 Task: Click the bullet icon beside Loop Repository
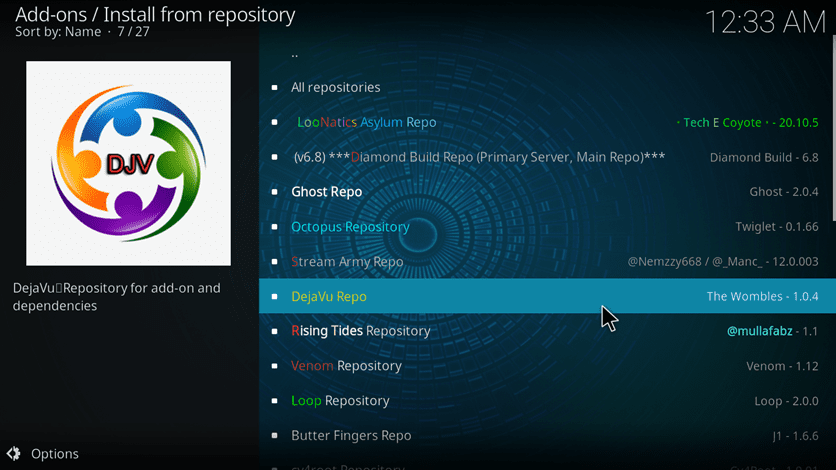275,401
